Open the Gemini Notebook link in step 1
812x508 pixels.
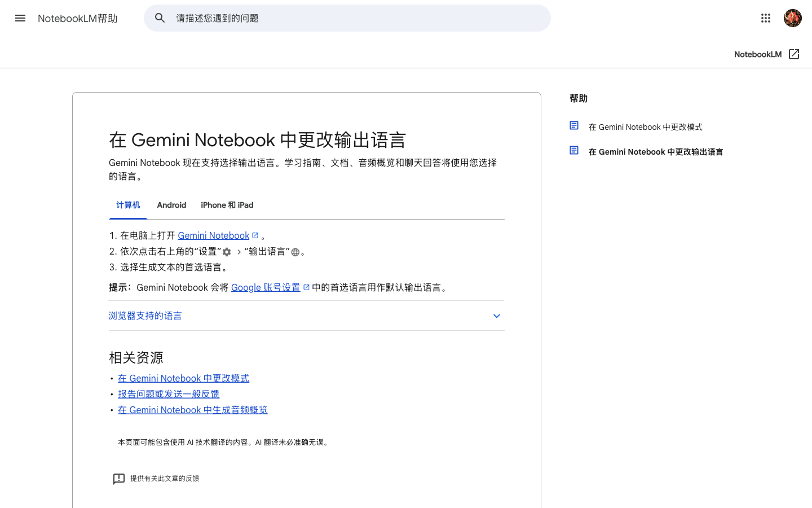click(x=214, y=235)
